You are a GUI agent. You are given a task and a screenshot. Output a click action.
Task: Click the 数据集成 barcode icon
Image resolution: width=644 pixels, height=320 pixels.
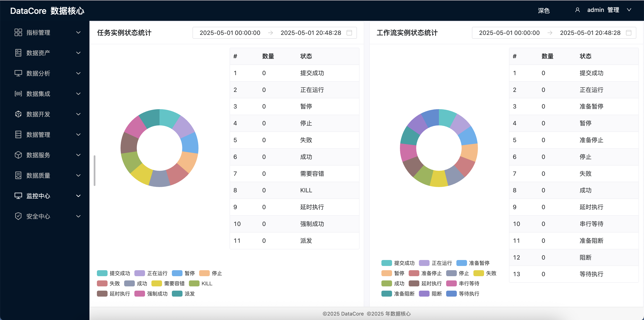18,94
